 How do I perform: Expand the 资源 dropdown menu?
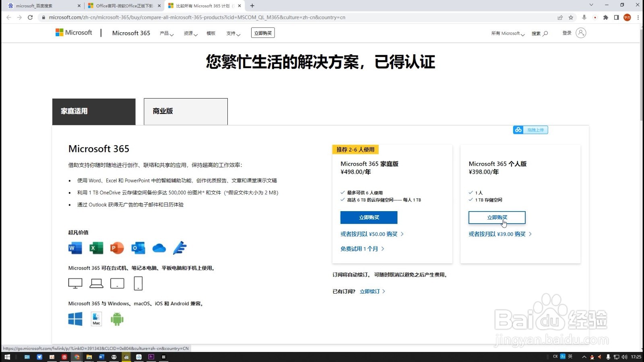click(191, 33)
